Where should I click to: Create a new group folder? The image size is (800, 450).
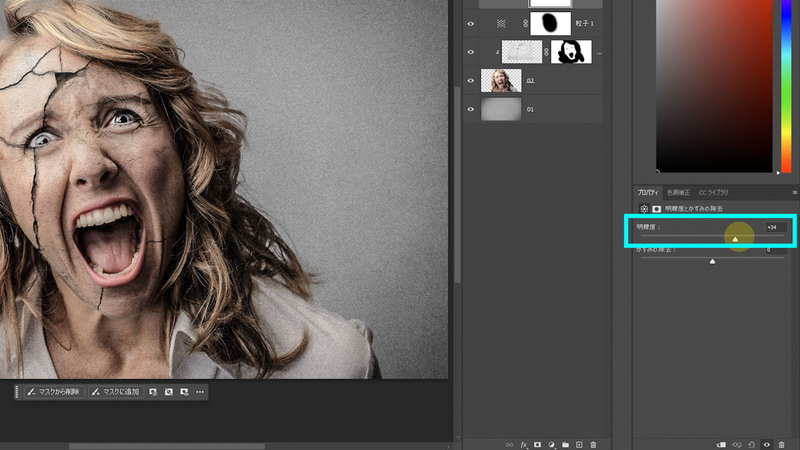coord(565,445)
